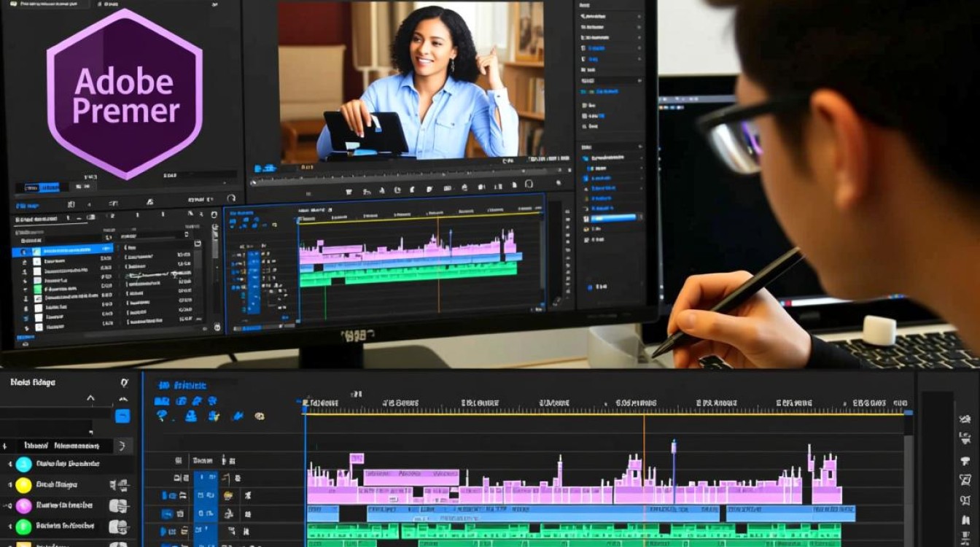
Task: Click the blue square button in the lower-left panel
Action: pyautogui.click(x=122, y=416)
